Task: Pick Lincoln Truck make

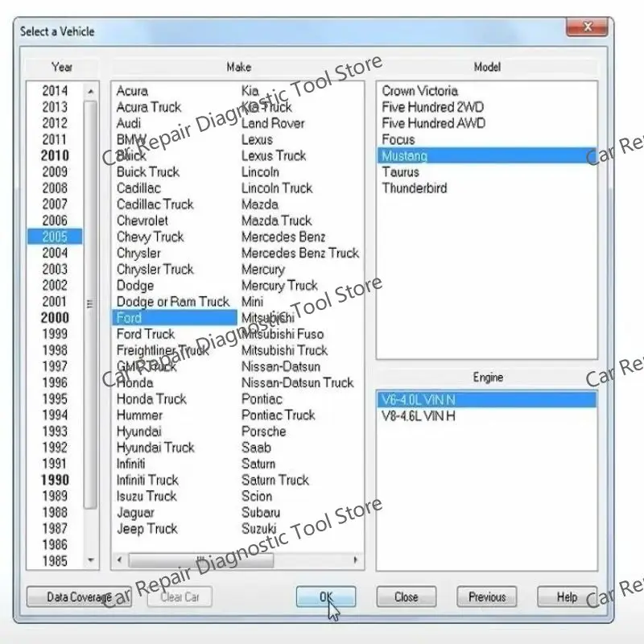Action: coord(277,188)
